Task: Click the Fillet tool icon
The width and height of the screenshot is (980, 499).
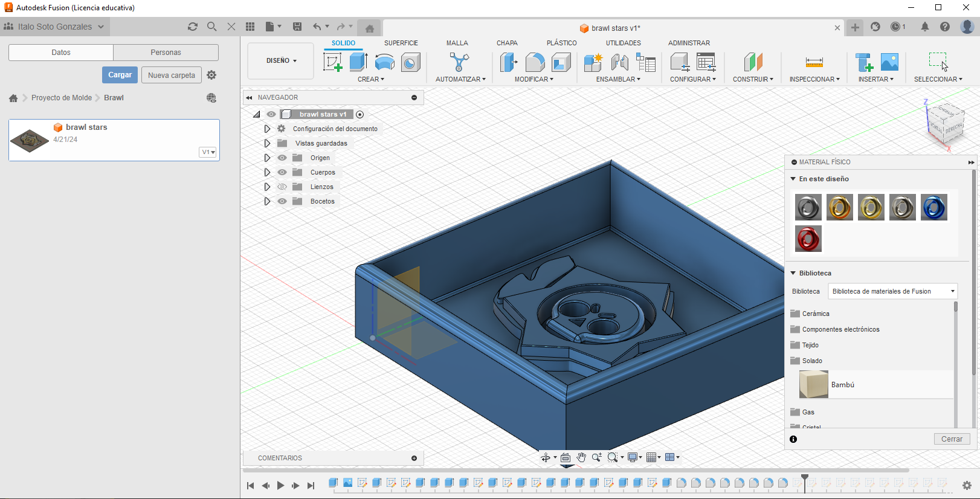Action: tap(535, 62)
